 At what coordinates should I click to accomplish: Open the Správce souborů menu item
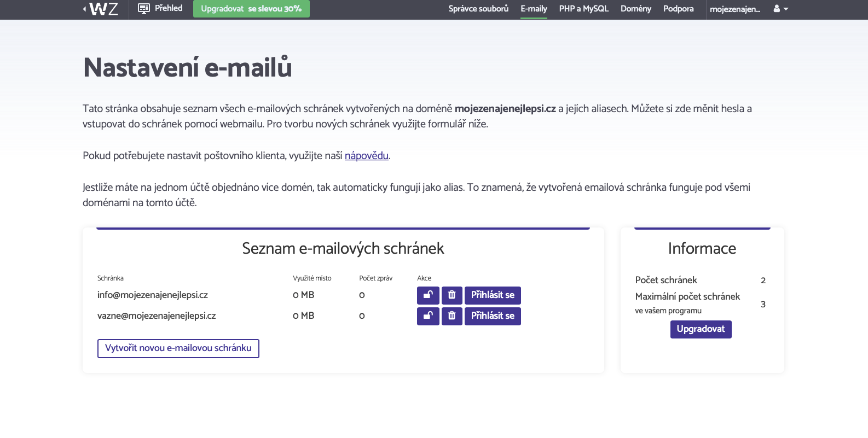[x=478, y=9]
